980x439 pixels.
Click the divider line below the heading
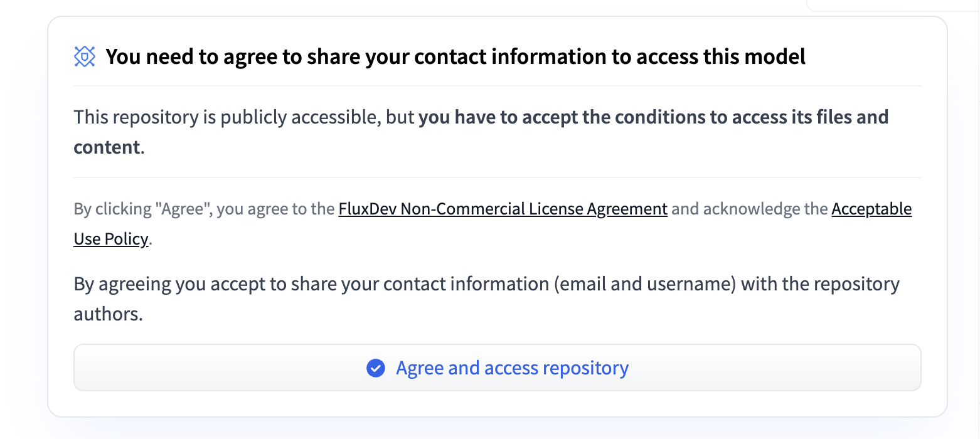(497, 86)
